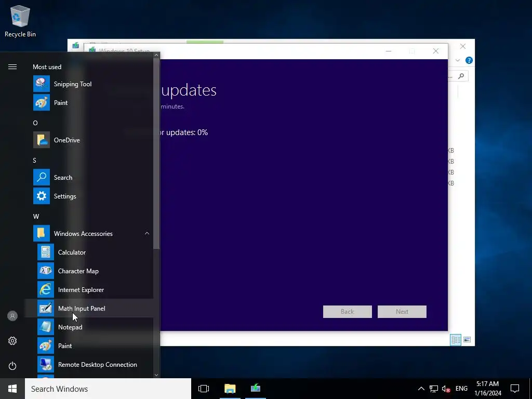Open Task View on the taskbar
The width and height of the screenshot is (532, 399).
point(204,389)
